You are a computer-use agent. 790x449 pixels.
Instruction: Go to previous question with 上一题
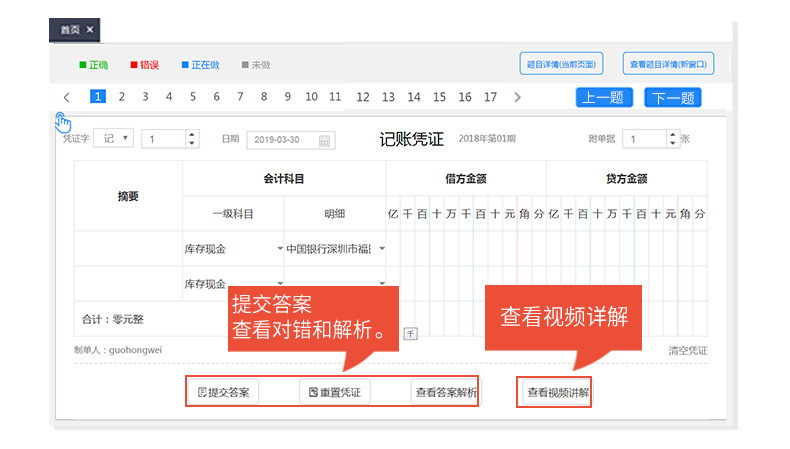604,97
